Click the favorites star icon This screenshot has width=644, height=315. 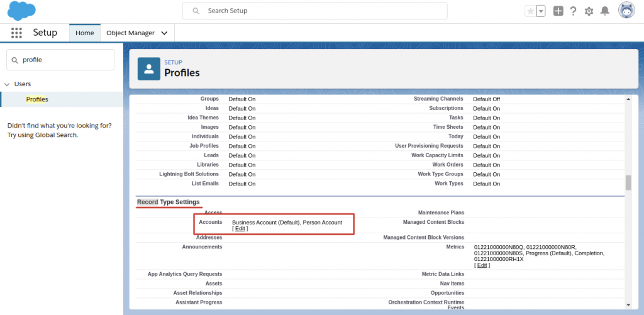531,11
